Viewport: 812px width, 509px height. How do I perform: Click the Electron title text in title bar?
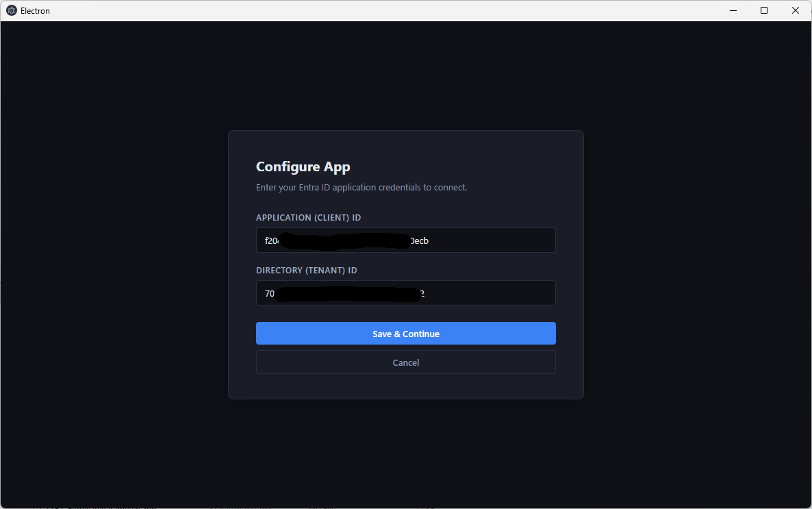(x=35, y=11)
